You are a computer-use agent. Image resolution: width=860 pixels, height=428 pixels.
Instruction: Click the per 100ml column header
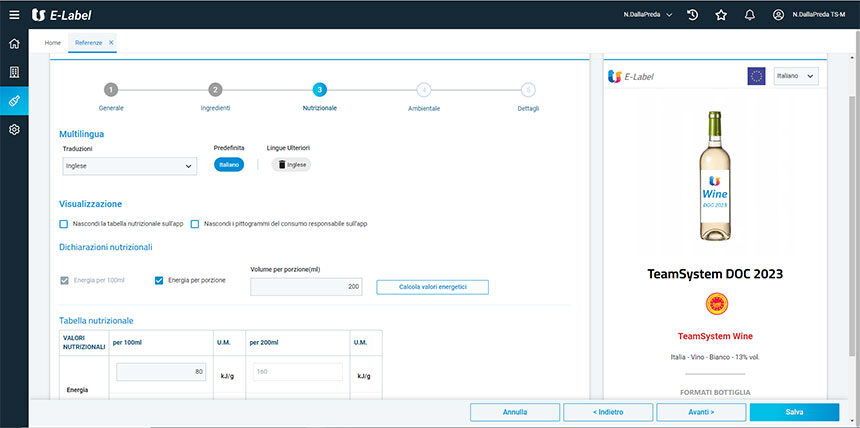coord(125,342)
